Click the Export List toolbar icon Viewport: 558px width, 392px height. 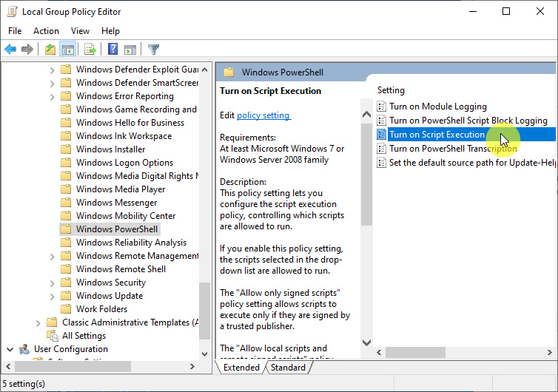90,50
